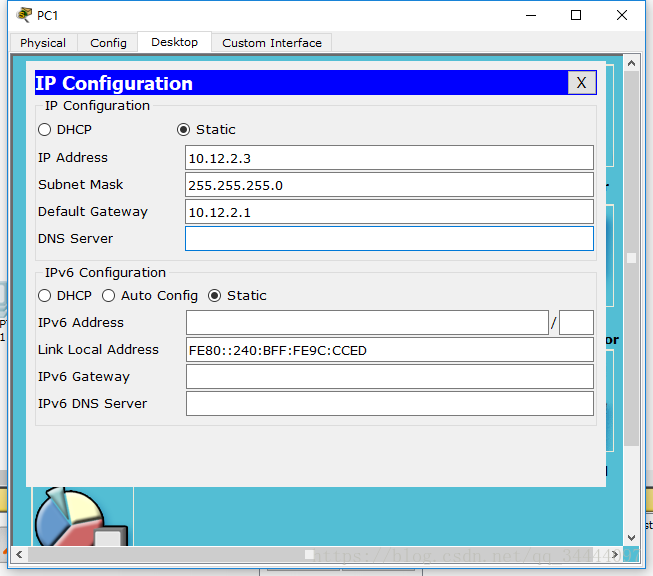Click the Subnet Mask field

point(389,185)
